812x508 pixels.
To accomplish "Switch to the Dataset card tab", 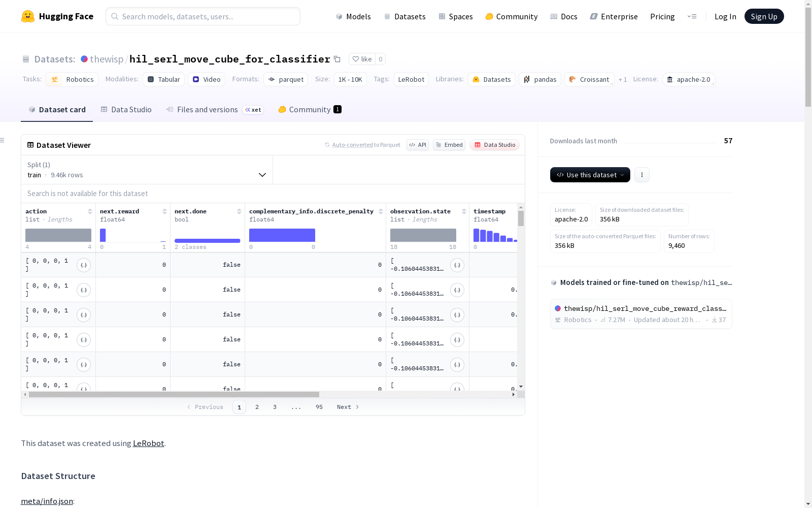I will [57, 110].
